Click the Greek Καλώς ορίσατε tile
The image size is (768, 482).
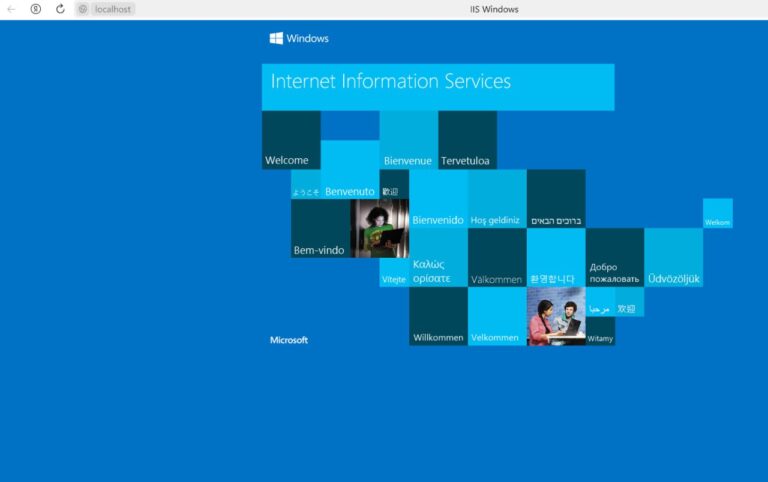438,258
